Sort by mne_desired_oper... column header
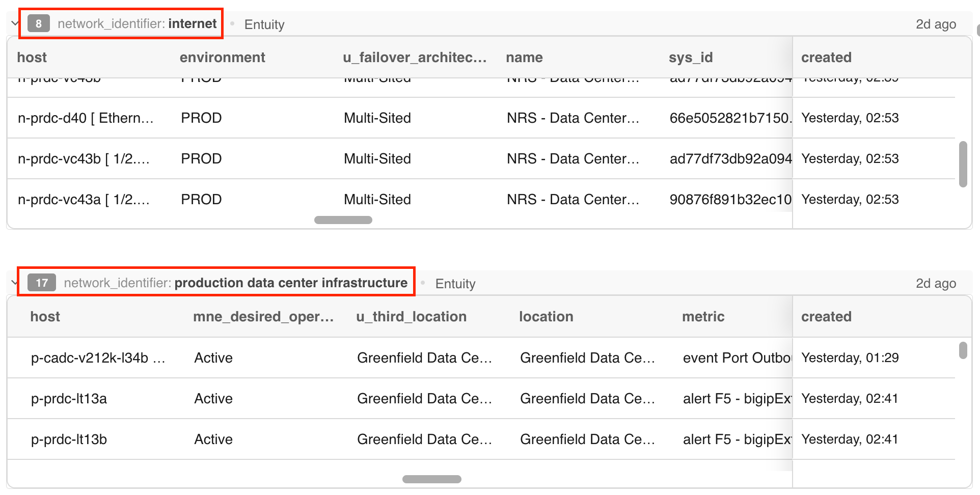Screen dimensions: 980x495 pos(263,317)
